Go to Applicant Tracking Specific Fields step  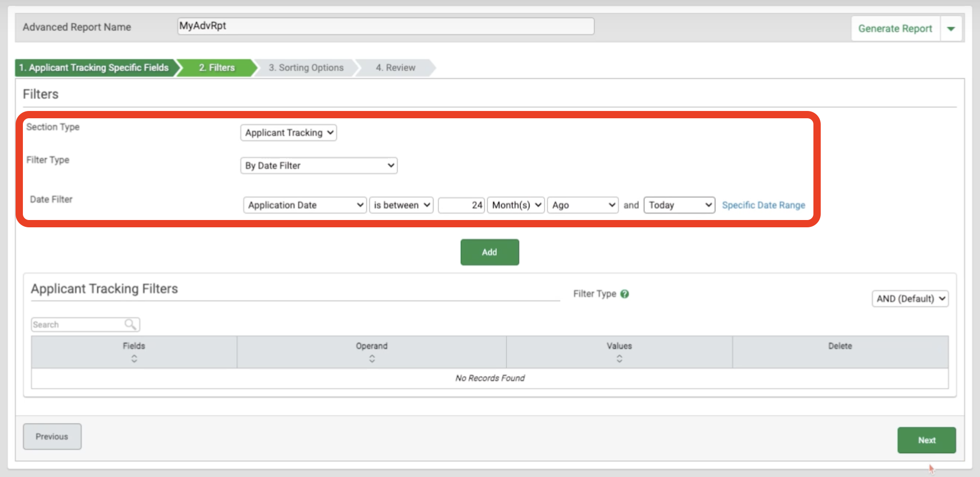96,68
